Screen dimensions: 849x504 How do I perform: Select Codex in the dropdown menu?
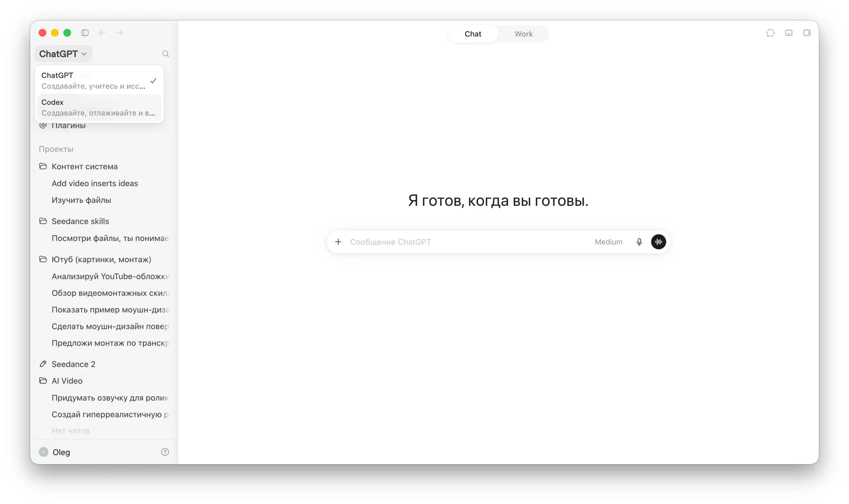[x=99, y=107]
